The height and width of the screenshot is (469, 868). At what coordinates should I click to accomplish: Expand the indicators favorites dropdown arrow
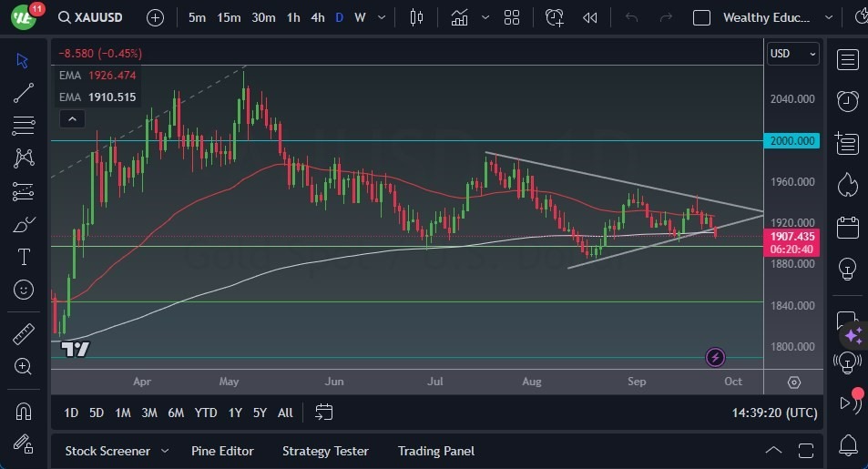pyautogui.click(x=485, y=17)
